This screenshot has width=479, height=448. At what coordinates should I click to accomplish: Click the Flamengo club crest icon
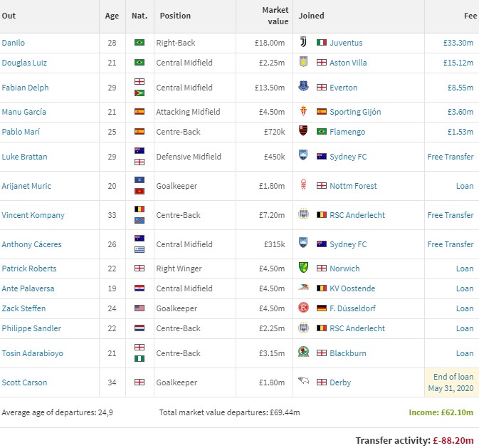[x=305, y=132]
